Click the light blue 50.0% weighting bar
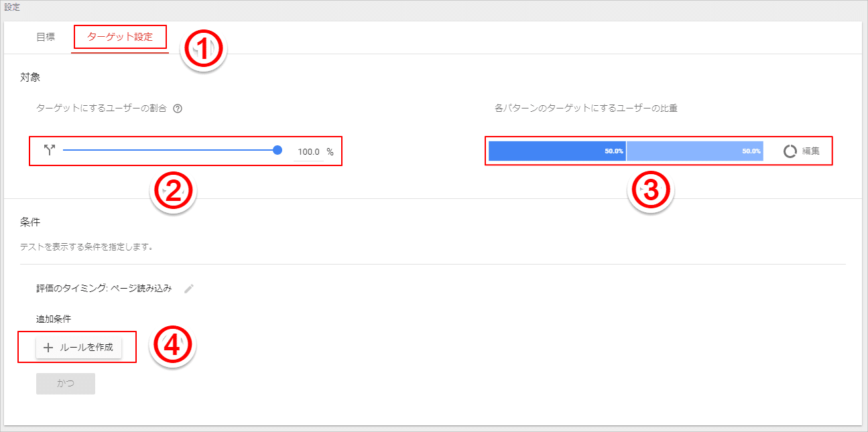 [695, 151]
